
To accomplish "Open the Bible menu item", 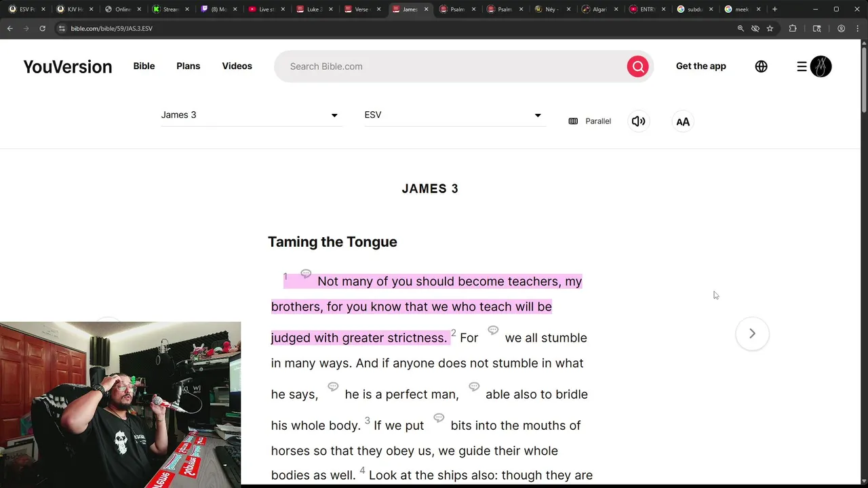I will (144, 66).
